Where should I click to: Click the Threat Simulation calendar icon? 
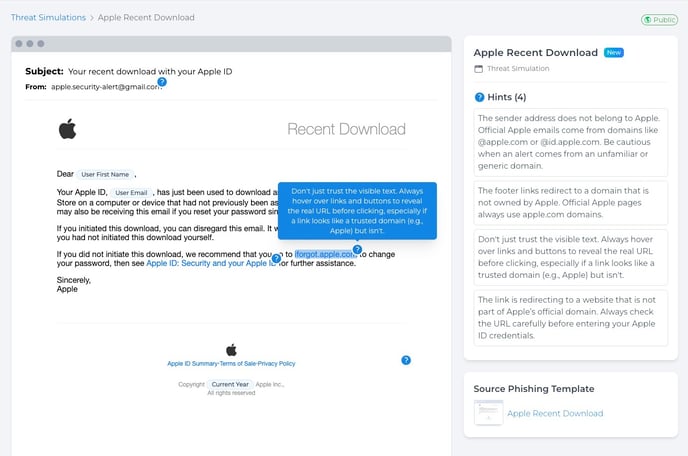click(x=479, y=69)
